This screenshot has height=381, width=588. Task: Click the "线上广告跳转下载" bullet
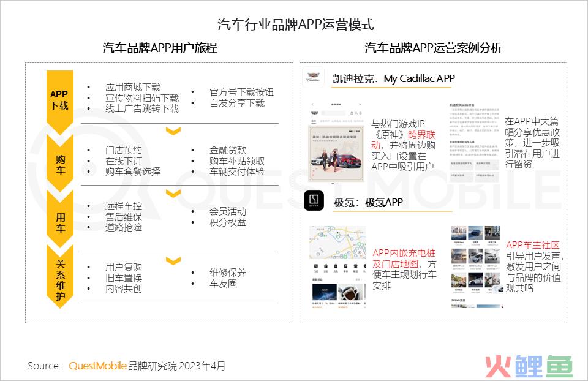pos(142,109)
